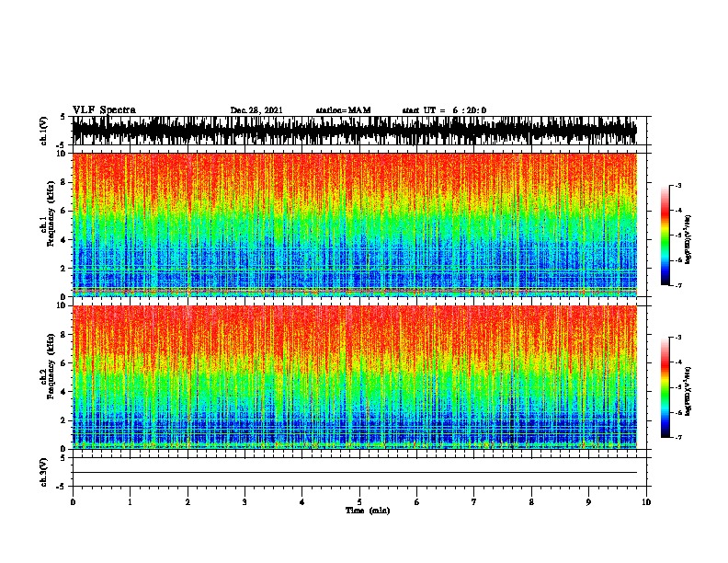728x563 pixels.
Task: Click time axis tick label "2"
Action: [188, 501]
